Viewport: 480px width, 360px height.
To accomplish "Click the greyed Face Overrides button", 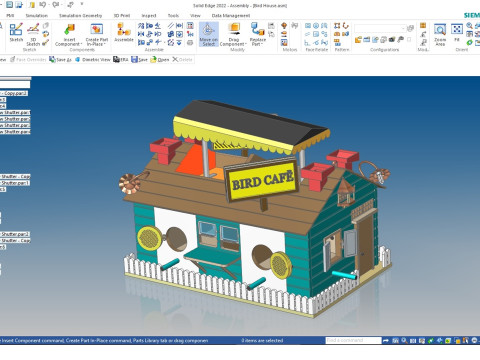I will (x=28, y=60).
